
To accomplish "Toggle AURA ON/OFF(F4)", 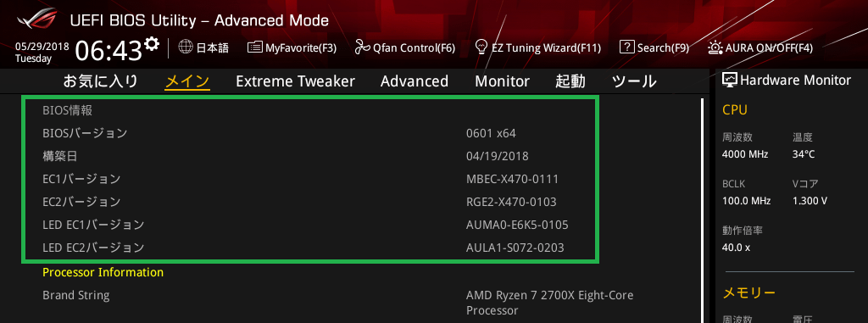I will pyautogui.click(x=760, y=47).
